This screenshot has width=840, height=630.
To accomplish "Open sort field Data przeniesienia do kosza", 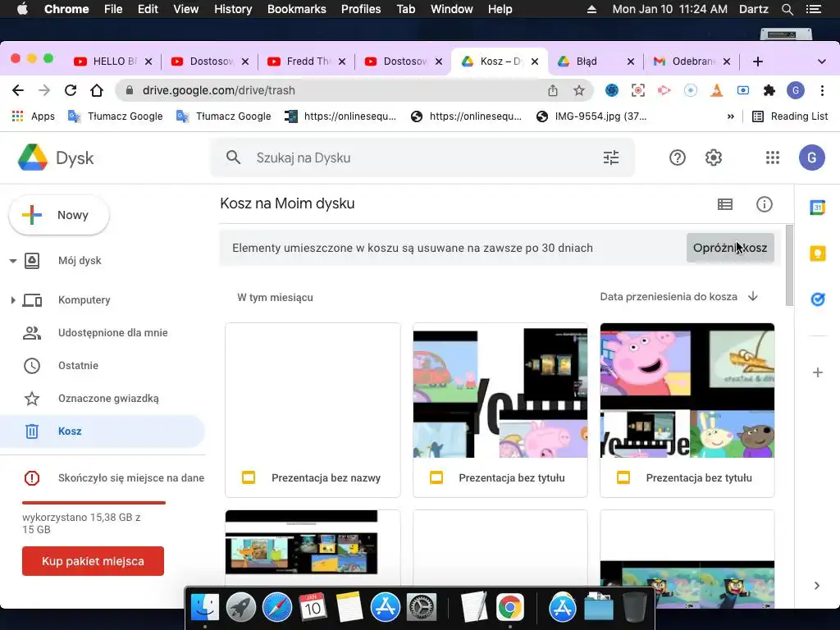I will [x=668, y=296].
